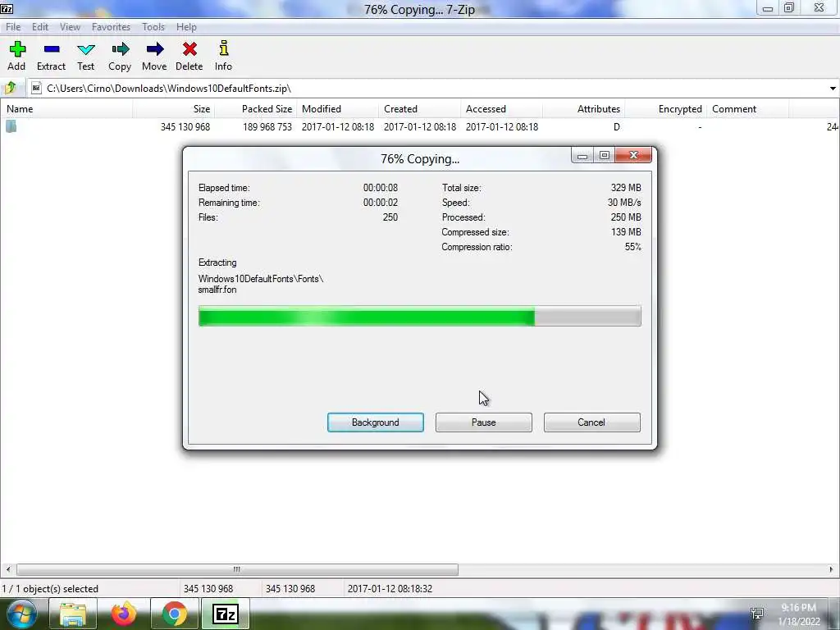Click the Add toolbar icon

[x=16, y=56]
